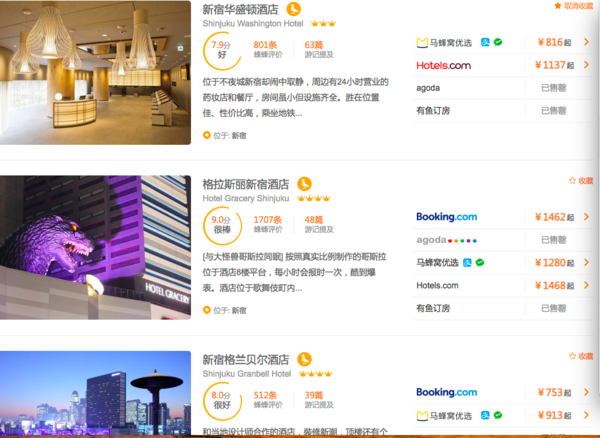Click the 9.0分 rating circle for Gracery
The width and height of the screenshot is (600, 438).
(x=222, y=225)
